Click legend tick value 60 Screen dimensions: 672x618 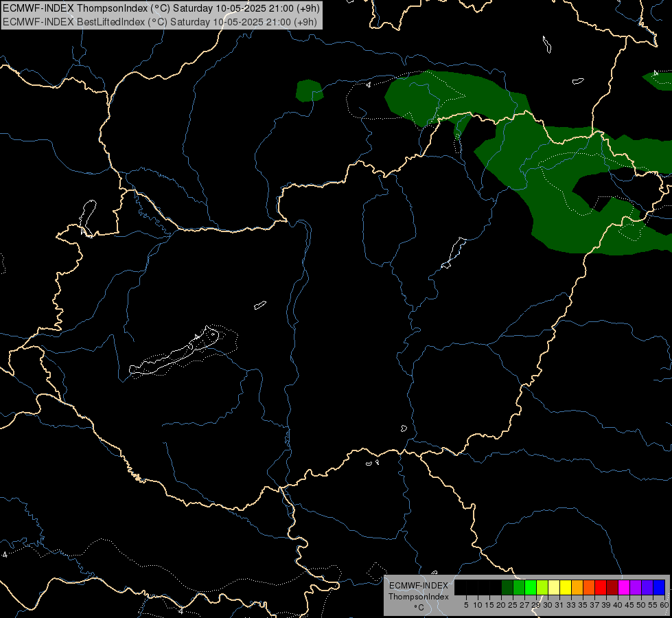click(664, 605)
